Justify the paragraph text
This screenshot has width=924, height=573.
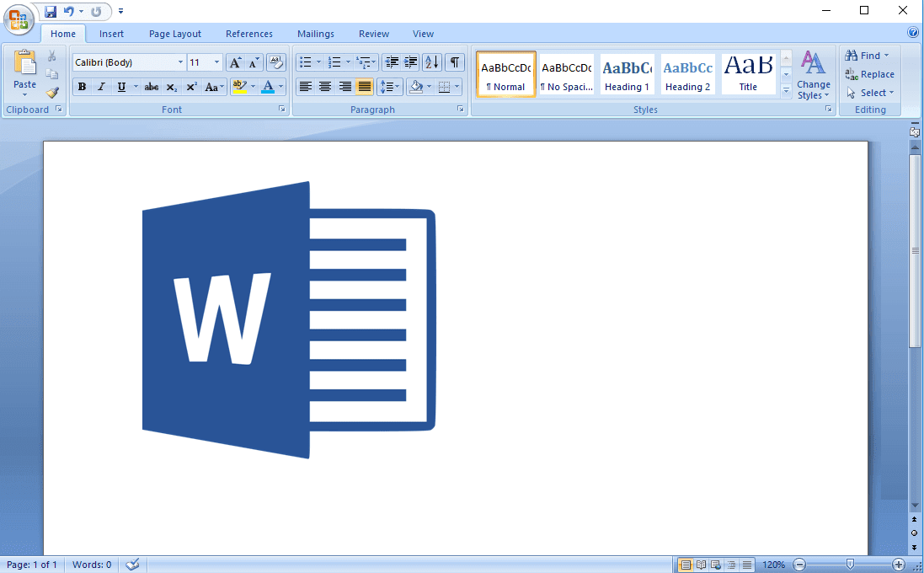tap(365, 87)
